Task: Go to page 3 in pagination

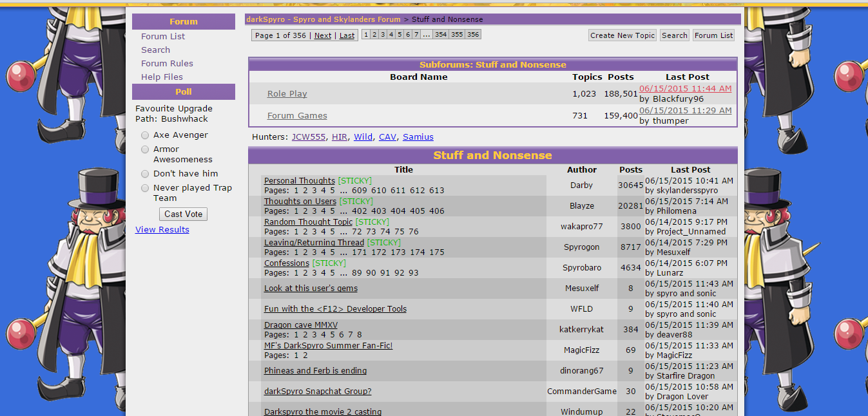Action: pos(383,35)
